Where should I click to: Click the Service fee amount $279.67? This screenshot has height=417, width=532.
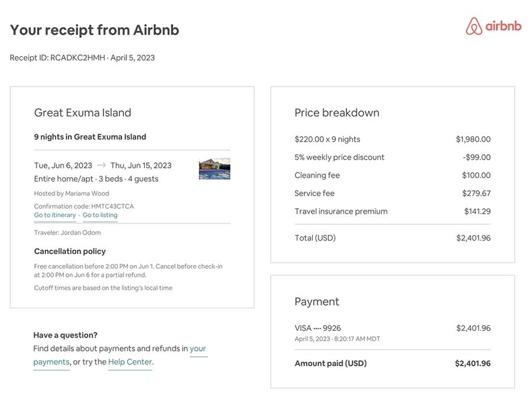pyautogui.click(x=476, y=194)
